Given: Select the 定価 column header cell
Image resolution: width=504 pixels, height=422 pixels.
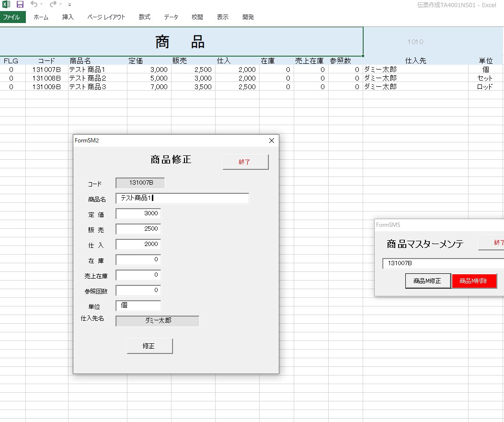Looking at the screenshot, I should pos(149,61).
